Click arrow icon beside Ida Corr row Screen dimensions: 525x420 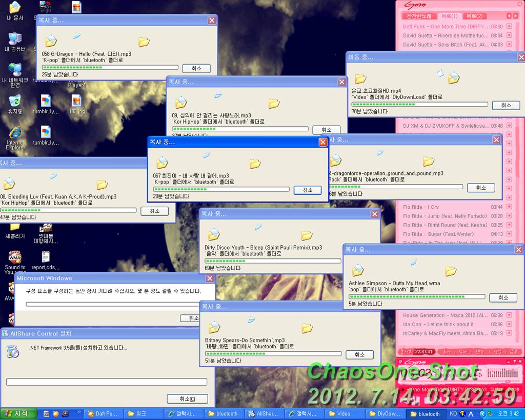509,324
